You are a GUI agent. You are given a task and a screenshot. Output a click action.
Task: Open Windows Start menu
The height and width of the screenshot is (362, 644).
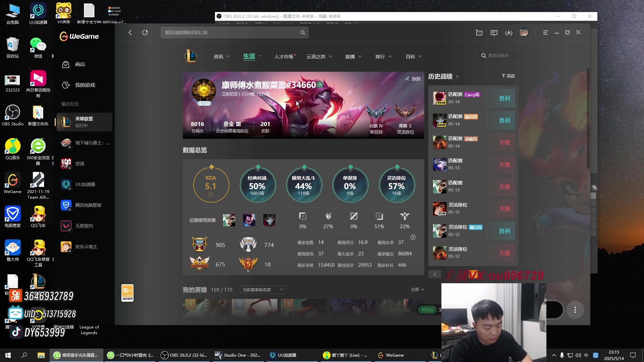coord(8,355)
